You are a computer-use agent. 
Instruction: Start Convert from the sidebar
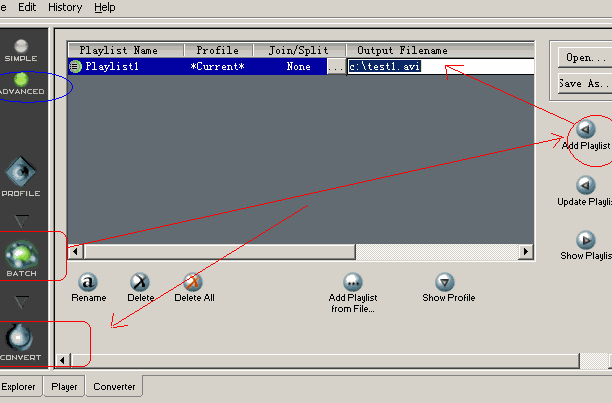coord(21,342)
